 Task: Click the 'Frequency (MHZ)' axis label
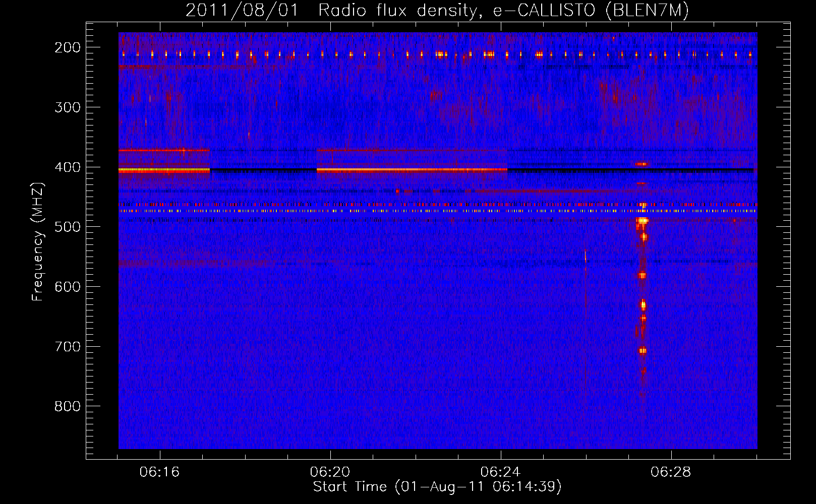38,242
